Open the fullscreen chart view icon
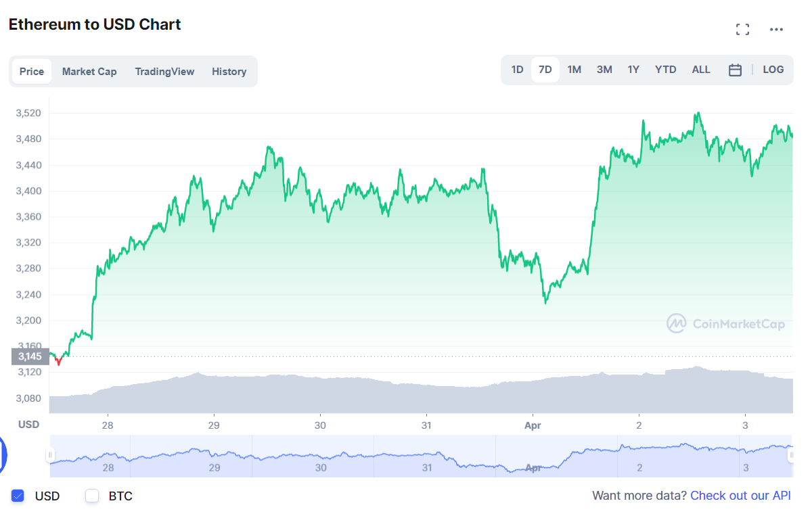This screenshot has width=812, height=520. [x=742, y=29]
